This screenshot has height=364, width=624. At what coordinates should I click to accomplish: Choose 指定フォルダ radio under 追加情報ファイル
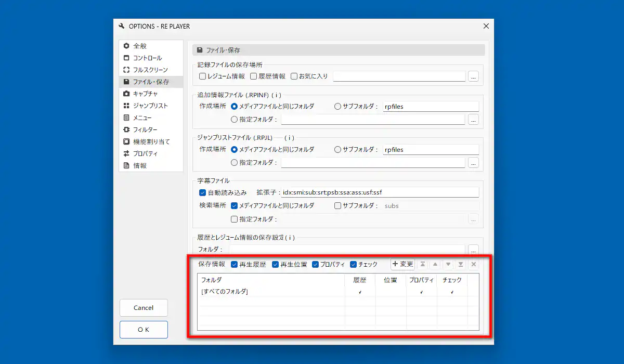[x=234, y=120]
